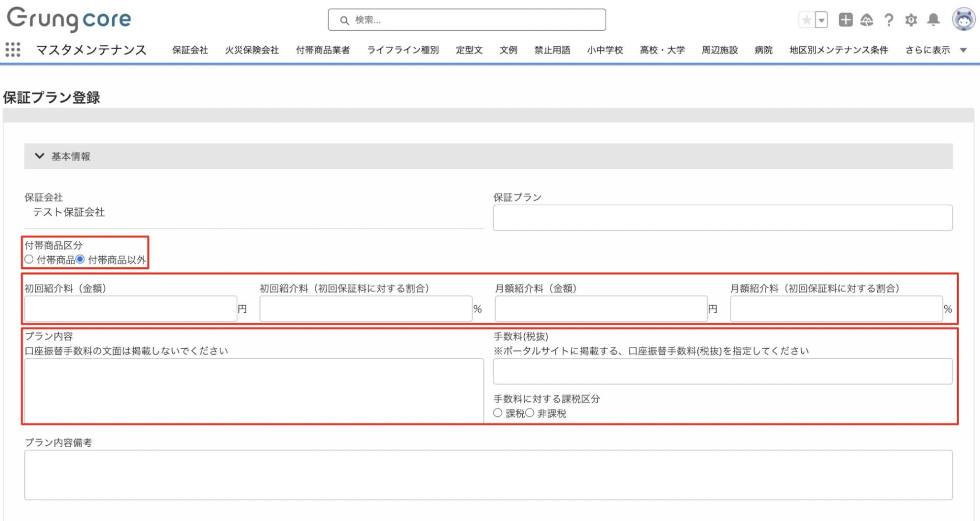Open the setup gear icon
Image resolution: width=980 pixels, height=521 pixels.
[x=911, y=20]
